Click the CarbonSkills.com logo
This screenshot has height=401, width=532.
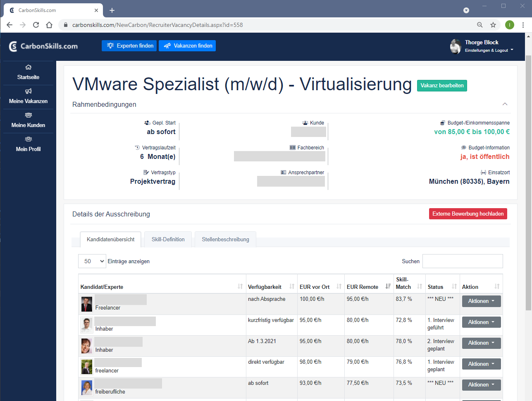(43, 46)
